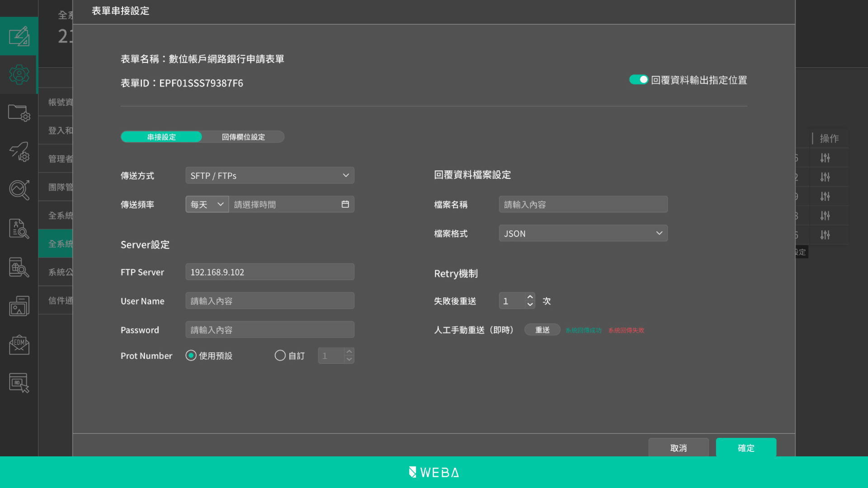Click the folder settings sidebar icon
This screenshot has width=868, height=488.
pos(19,113)
